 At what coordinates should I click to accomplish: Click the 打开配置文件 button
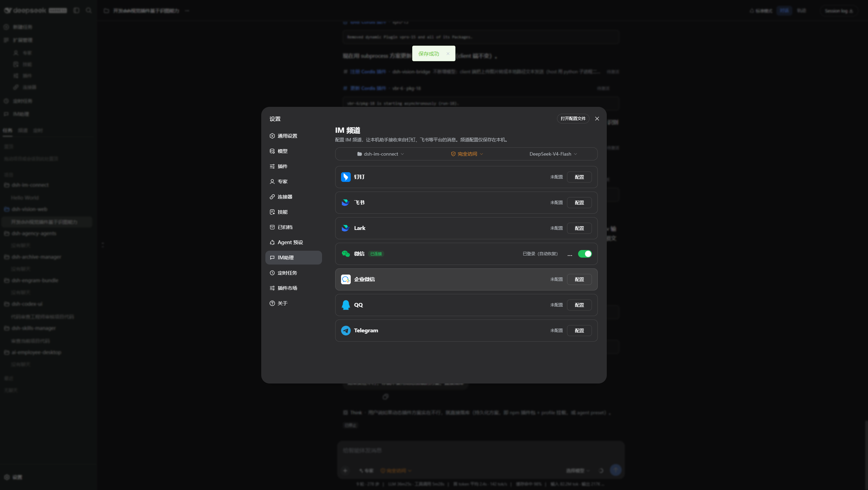(x=573, y=119)
